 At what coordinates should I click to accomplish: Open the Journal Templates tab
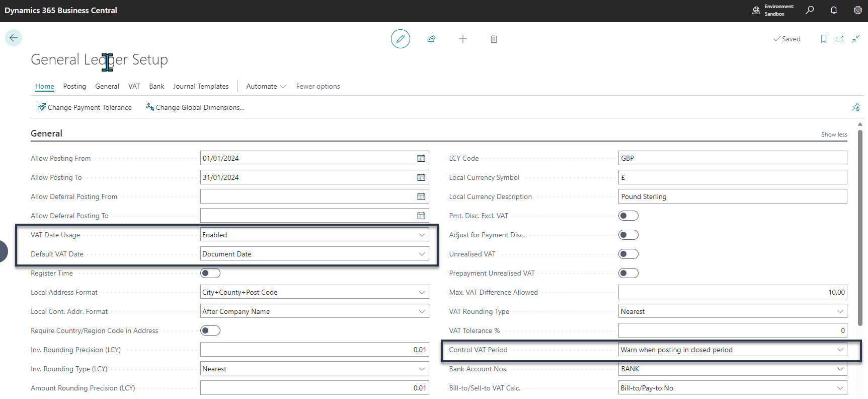(201, 86)
